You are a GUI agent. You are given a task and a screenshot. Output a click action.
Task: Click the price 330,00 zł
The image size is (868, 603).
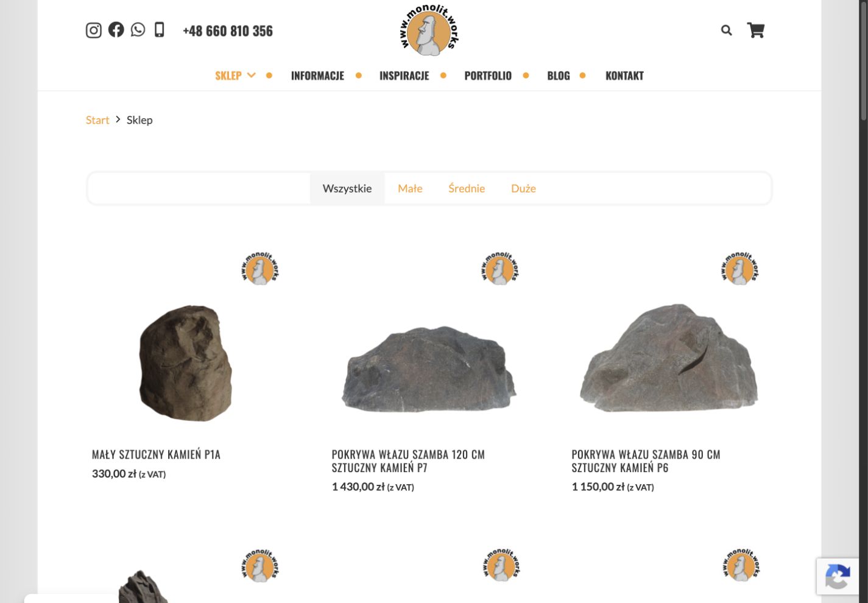[114, 474]
